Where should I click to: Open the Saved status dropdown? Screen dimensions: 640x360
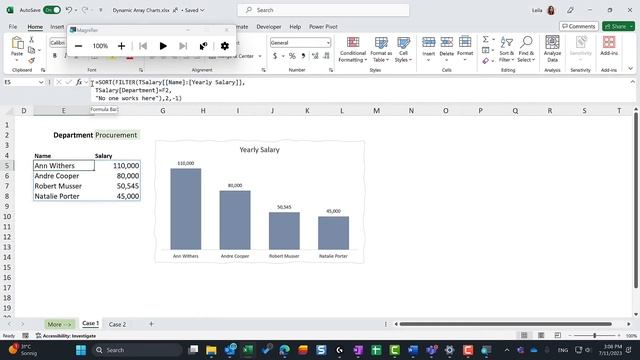(x=194, y=10)
